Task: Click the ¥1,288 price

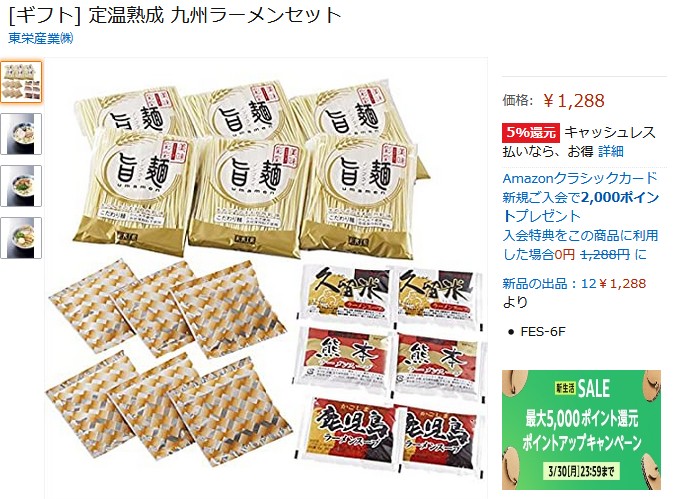Action: click(574, 101)
